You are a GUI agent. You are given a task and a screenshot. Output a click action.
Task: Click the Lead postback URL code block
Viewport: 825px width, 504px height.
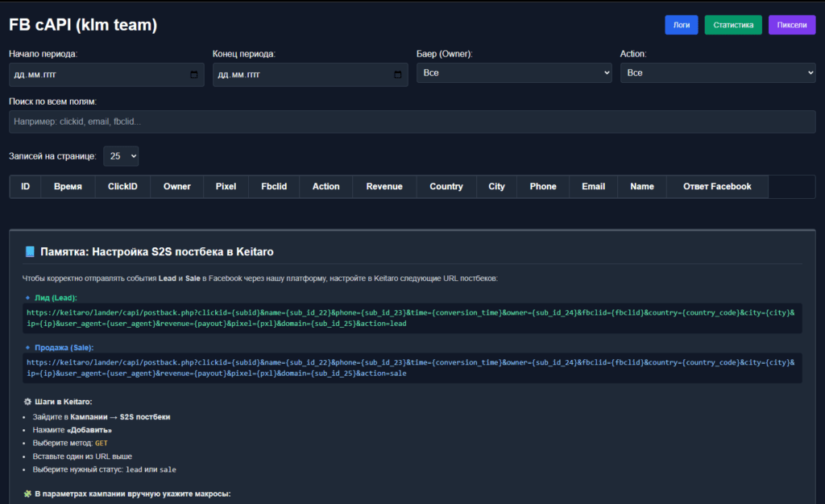[412, 318]
